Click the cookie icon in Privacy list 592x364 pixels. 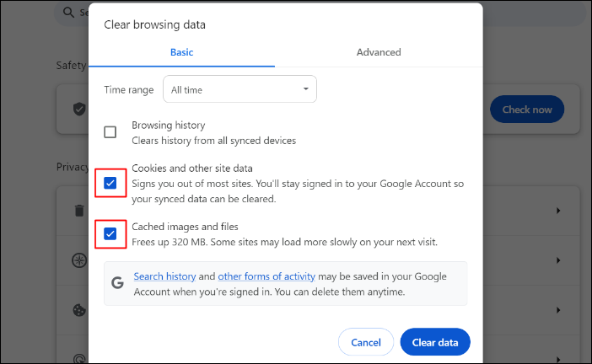[79, 308]
